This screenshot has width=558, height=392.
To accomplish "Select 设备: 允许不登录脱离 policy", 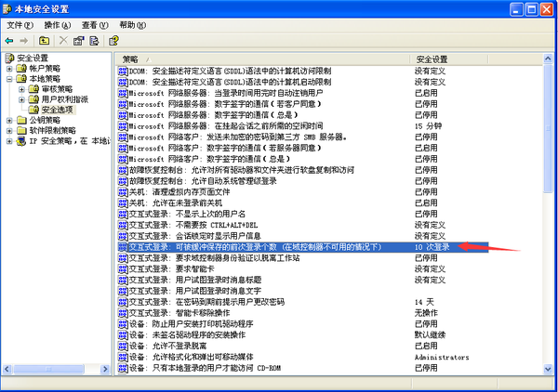I will coord(167,346).
